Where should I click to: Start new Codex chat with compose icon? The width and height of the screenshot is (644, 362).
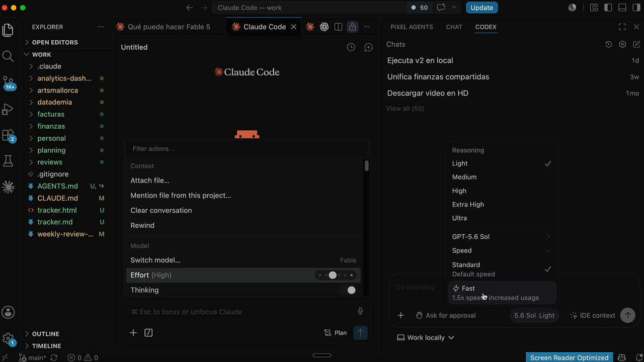(x=636, y=44)
